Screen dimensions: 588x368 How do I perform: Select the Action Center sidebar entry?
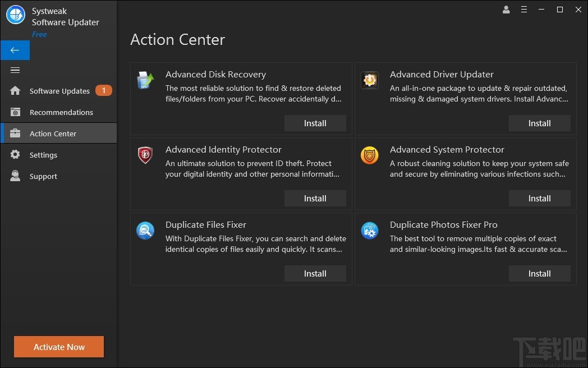tap(54, 134)
